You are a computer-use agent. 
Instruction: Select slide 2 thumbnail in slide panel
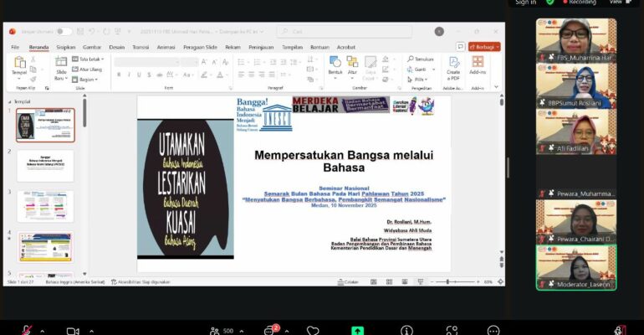(45, 166)
